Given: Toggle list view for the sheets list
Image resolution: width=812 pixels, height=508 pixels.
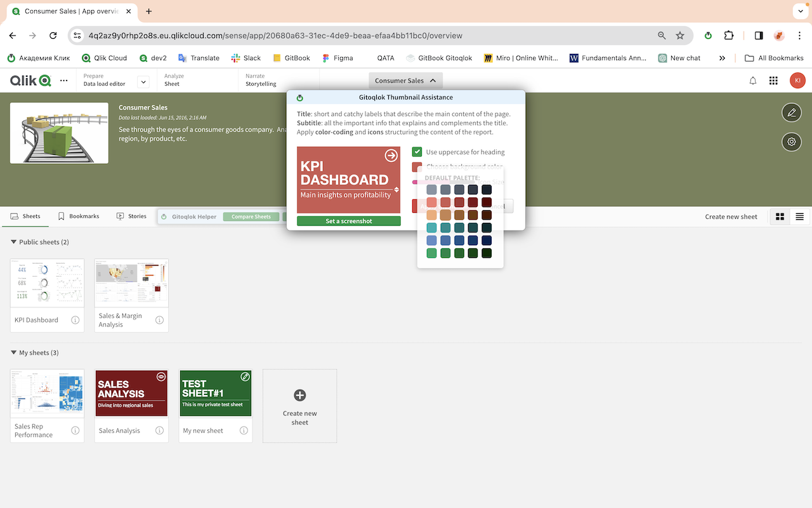Looking at the screenshot, I should point(799,216).
